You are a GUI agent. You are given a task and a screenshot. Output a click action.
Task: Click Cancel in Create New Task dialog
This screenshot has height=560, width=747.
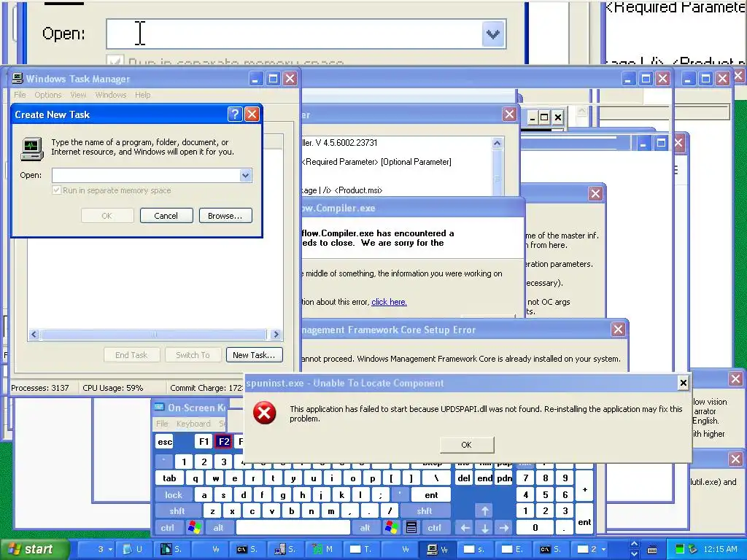coord(166,216)
